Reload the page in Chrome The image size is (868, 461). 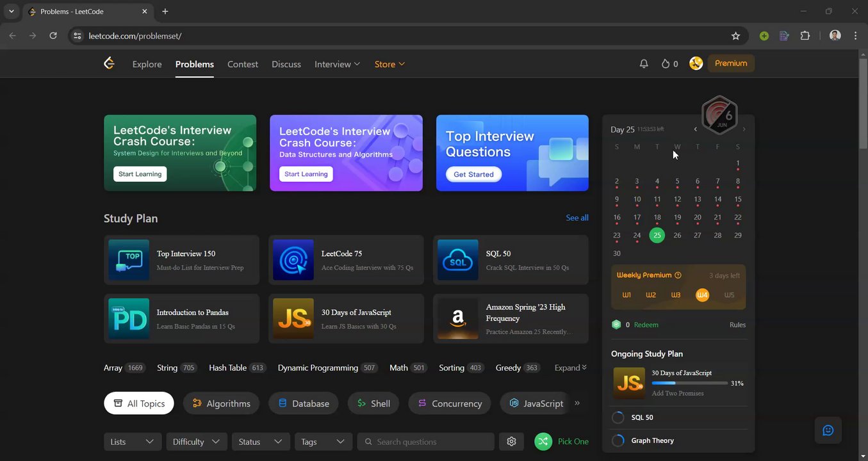click(53, 36)
